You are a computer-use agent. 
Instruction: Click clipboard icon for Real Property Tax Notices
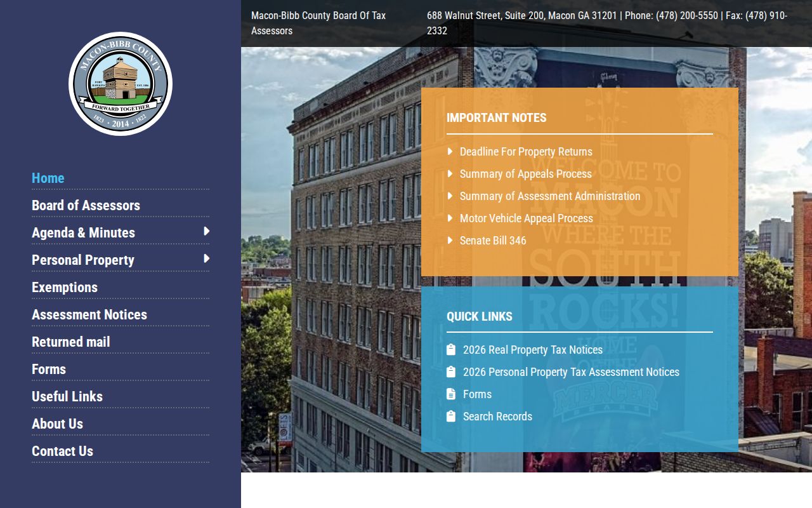[451, 349]
